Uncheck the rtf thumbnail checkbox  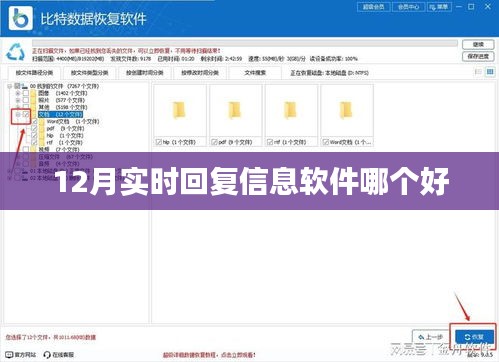click(270, 142)
